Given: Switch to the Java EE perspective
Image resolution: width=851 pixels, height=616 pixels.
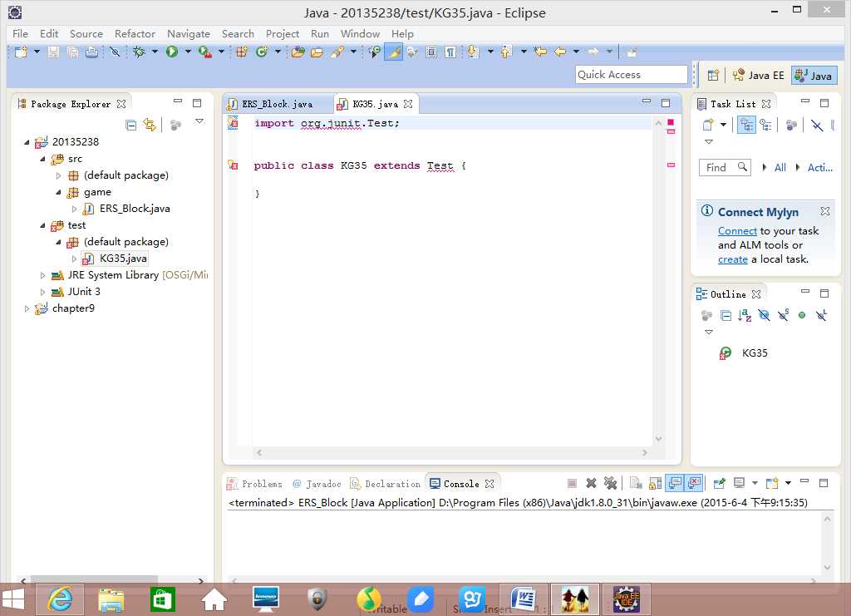Looking at the screenshot, I should click(758, 76).
